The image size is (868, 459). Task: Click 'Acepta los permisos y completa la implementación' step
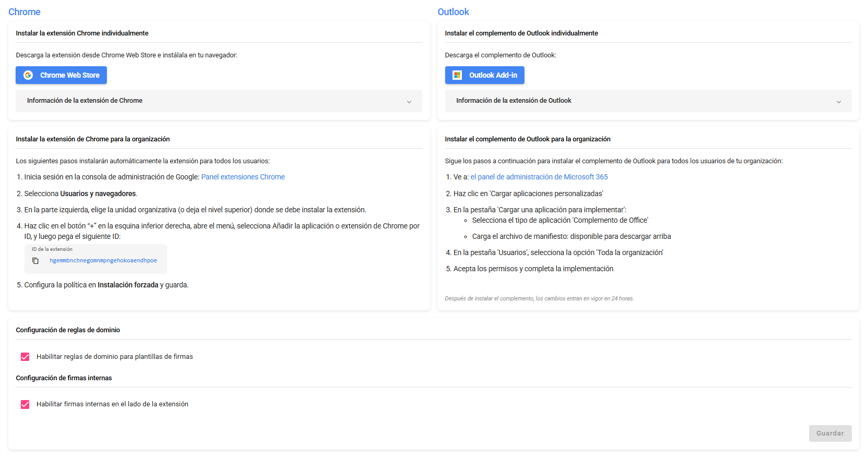(x=533, y=269)
